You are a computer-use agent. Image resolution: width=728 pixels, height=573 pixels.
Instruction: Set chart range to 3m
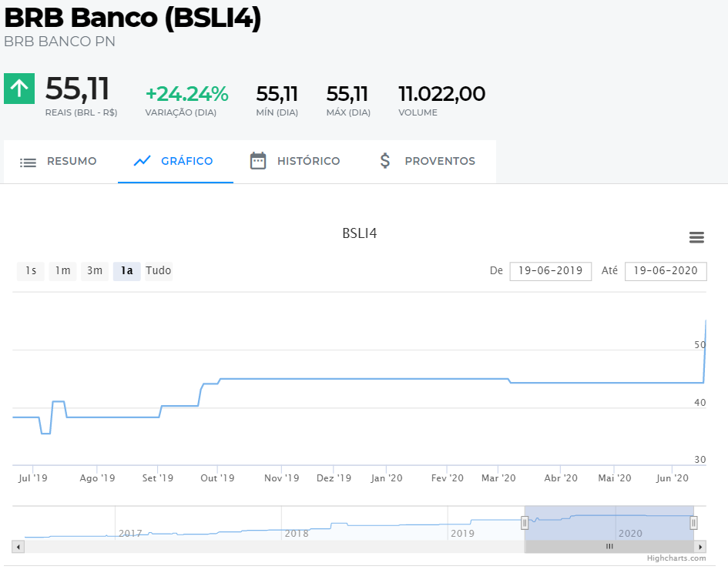click(95, 271)
